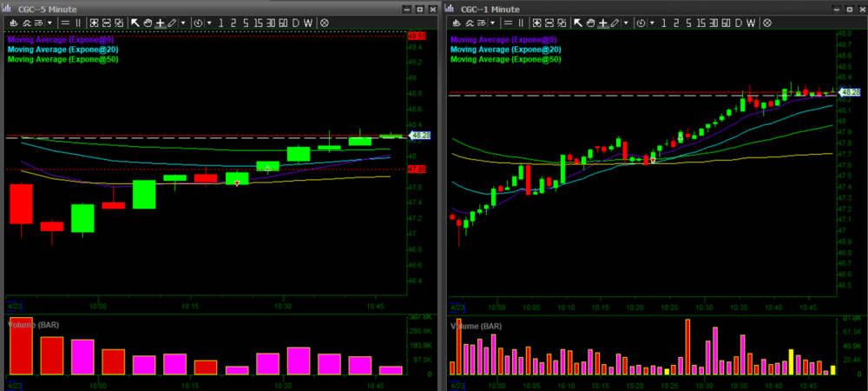
Task: Click the clock time-interval icon in 5 Minute chart
Action: click(199, 23)
